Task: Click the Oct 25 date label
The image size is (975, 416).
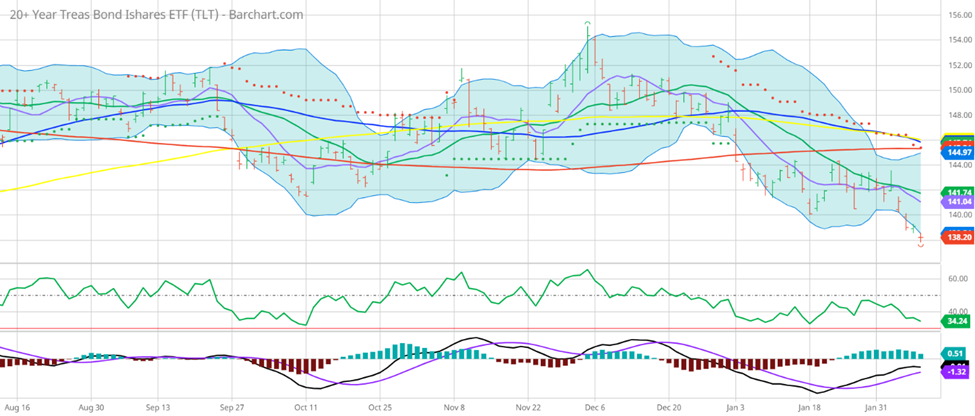Action: click(380, 408)
